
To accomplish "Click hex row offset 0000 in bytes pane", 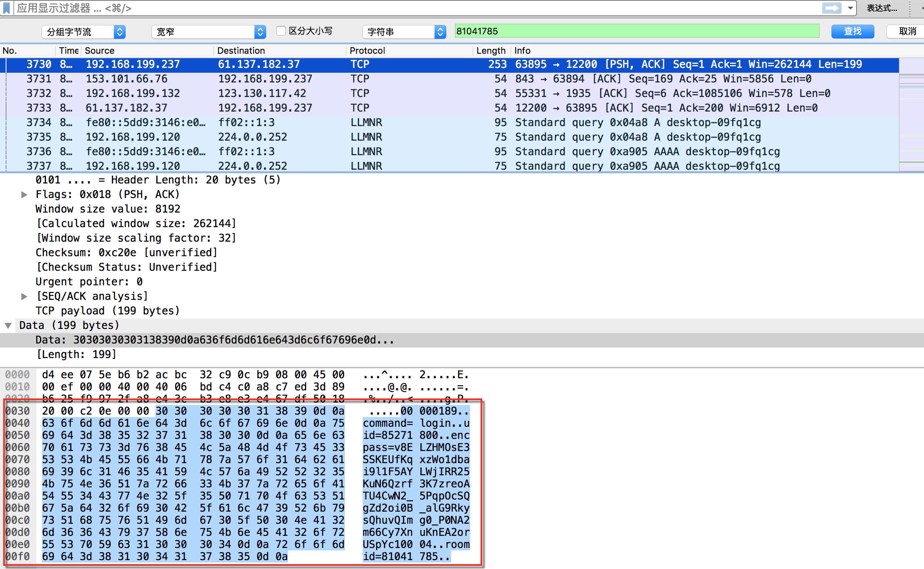I will 18,375.
